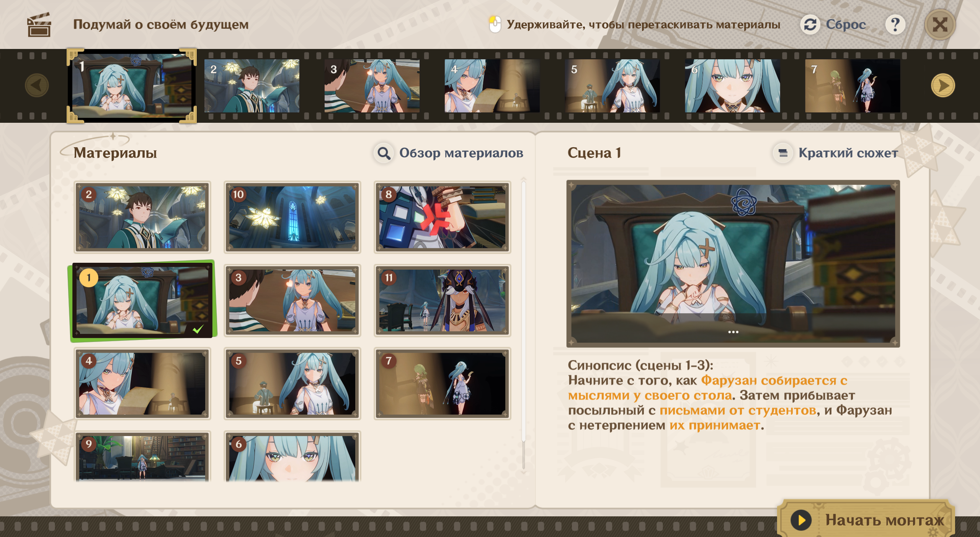Viewport: 980px width, 537px height.
Task: Click the clapperboard icon at top left
Action: [x=39, y=25]
